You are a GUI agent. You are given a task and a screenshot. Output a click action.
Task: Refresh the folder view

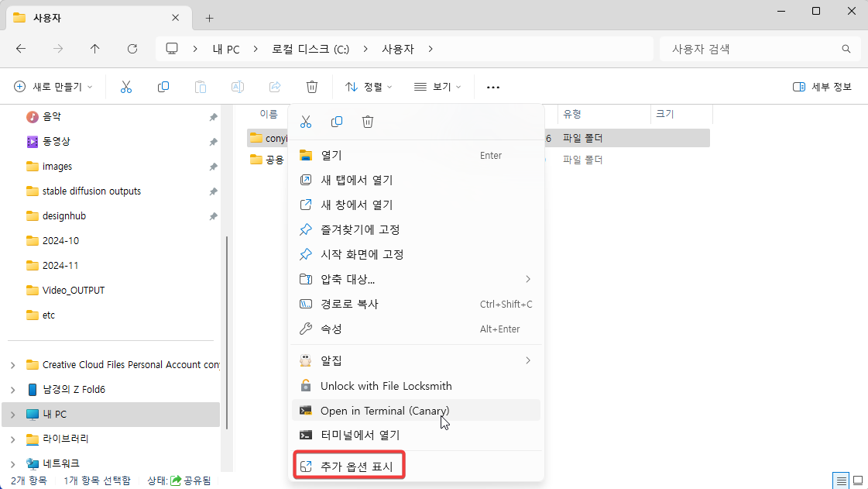(x=132, y=48)
